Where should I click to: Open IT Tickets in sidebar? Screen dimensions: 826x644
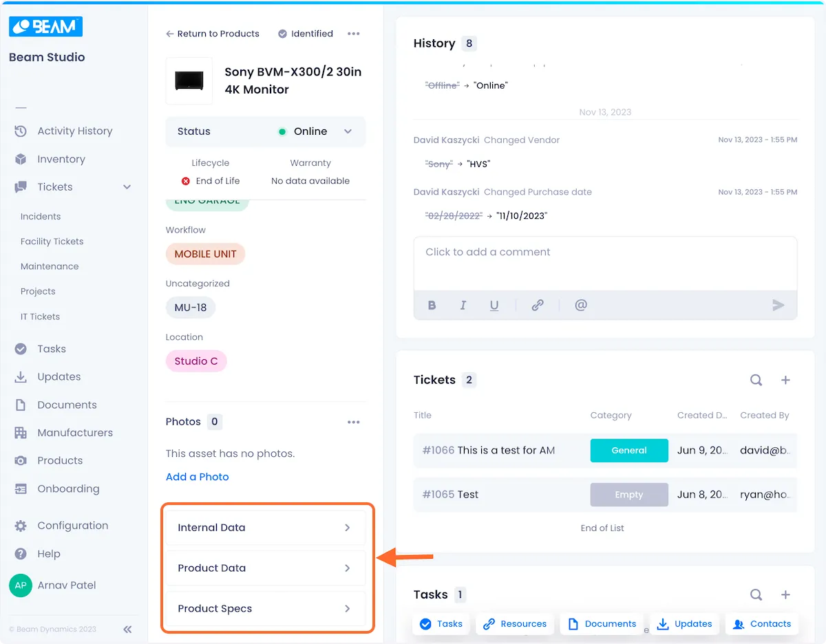coord(40,316)
